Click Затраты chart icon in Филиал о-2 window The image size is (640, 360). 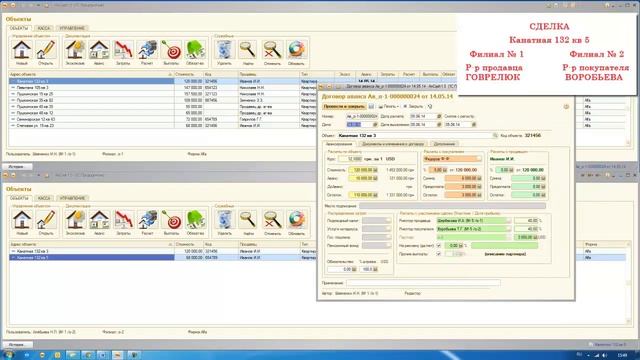[123, 220]
